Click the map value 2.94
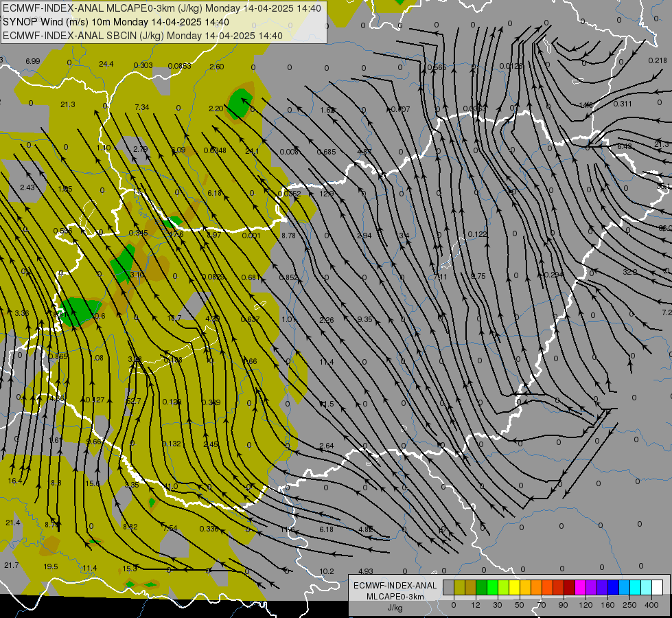This screenshot has width=672, height=618. 364,236
